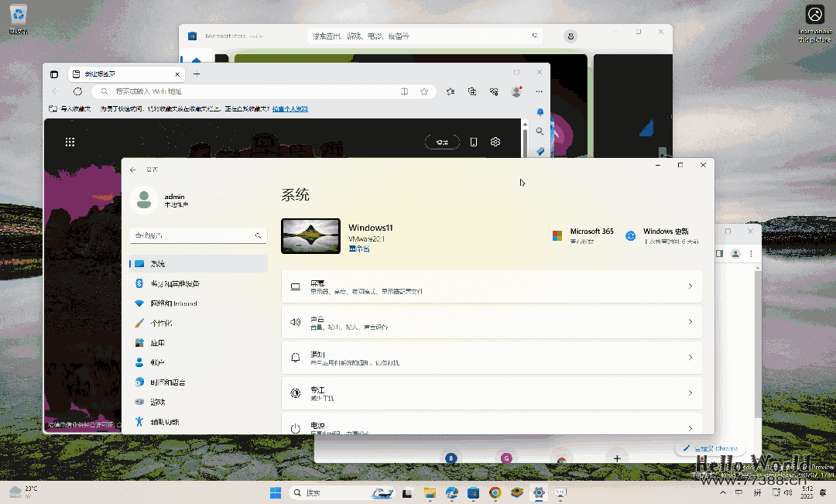Open 个性化 personalization settings

pyautogui.click(x=197, y=323)
